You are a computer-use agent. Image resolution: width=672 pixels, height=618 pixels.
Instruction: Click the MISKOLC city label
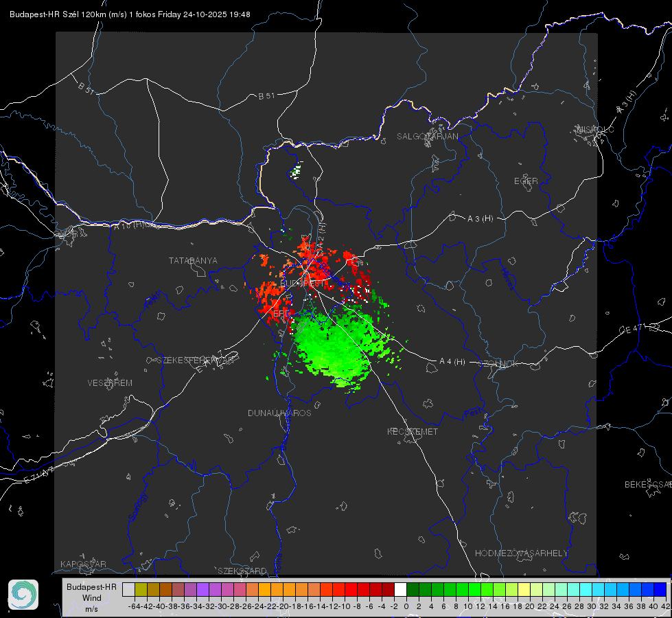(595, 129)
